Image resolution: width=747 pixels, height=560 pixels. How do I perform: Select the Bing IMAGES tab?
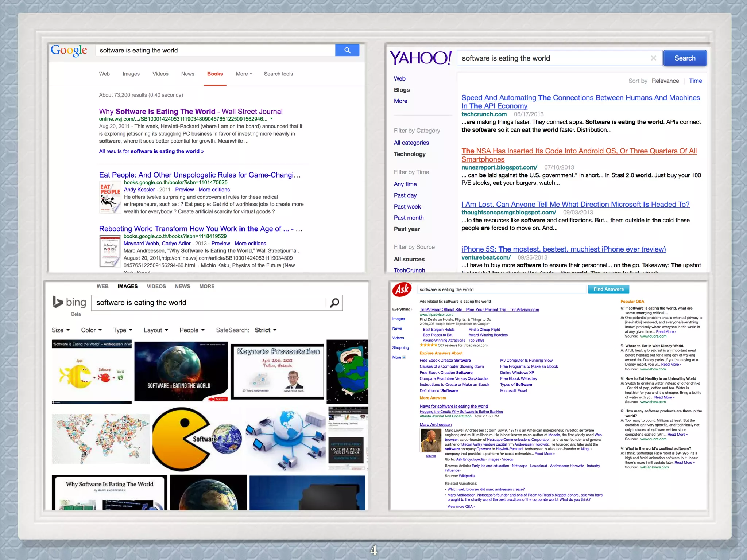click(x=127, y=287)
